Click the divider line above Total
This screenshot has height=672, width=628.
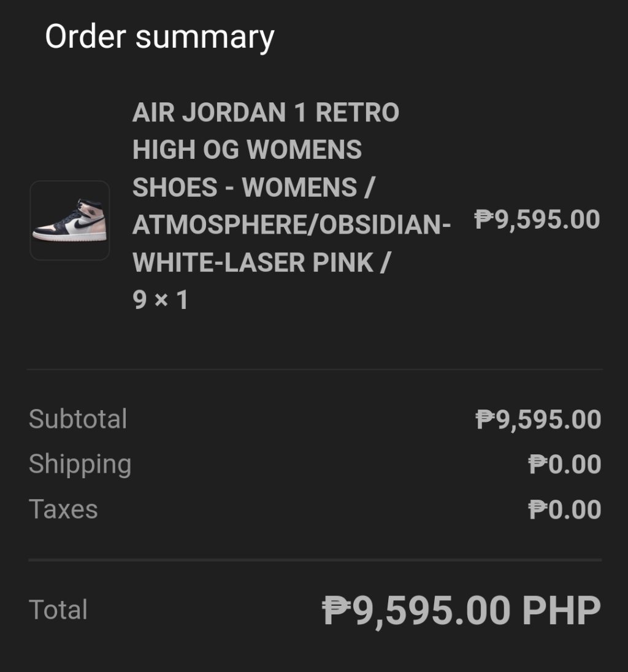pos(314,560)
